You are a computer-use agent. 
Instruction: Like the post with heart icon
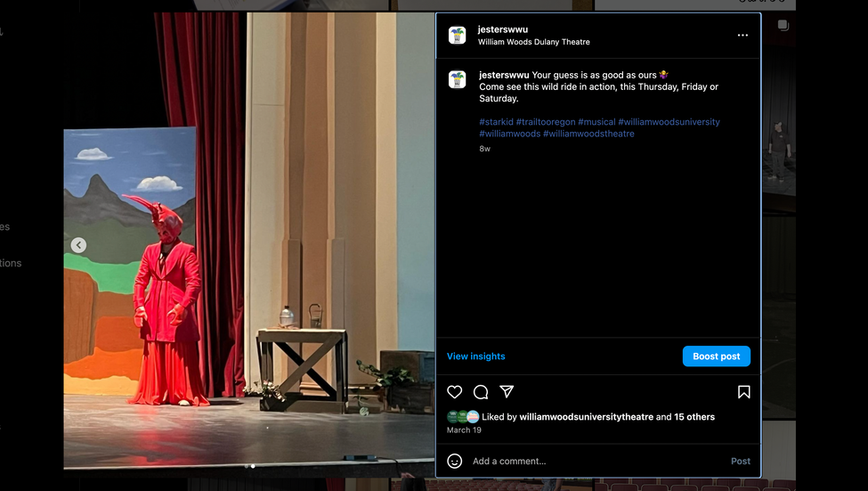[455, 392]
